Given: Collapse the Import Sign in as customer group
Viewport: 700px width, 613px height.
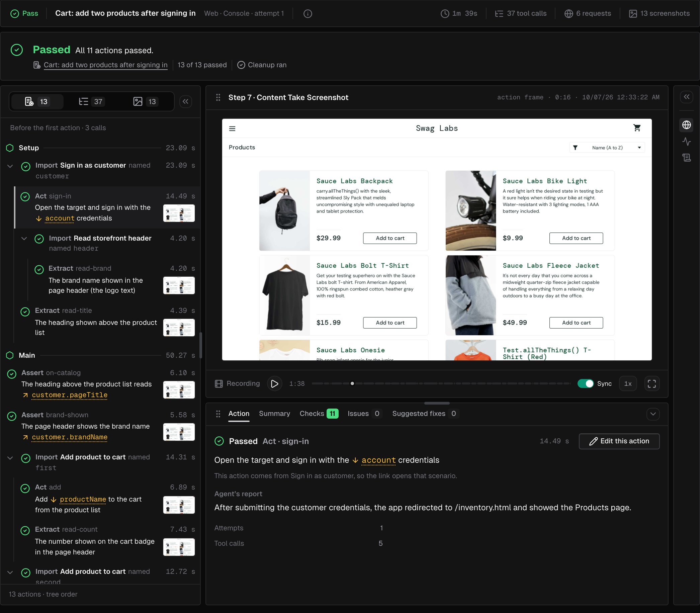Looking at the screenshot, I should 10,166.
